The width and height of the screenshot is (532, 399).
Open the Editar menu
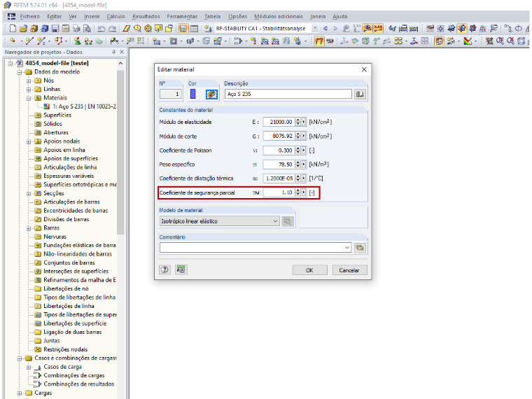55,16
